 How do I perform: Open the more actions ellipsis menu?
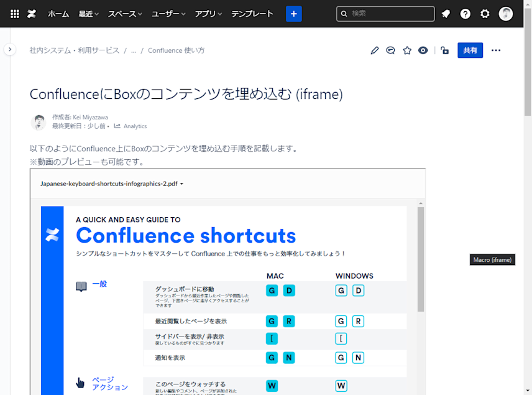pos(496,50)
